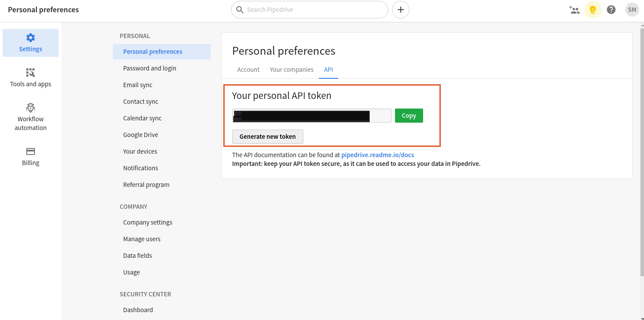Switch to the Account tab
Image resolution: width=644 pixels, height=320 pixels.
(248, 70)
